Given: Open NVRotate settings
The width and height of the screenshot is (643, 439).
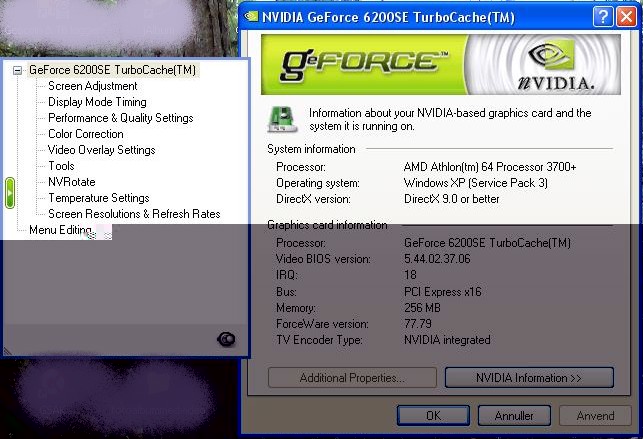Looking at the screenshot, I should 72,182.
